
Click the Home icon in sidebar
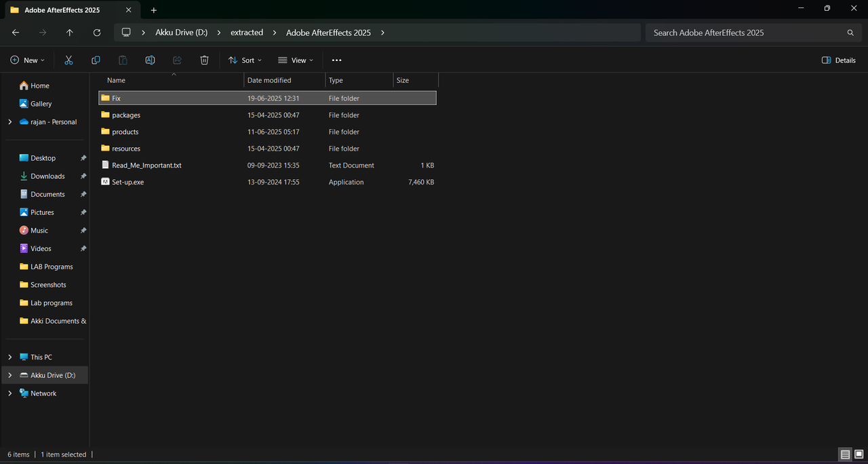(x=24, y=85)
